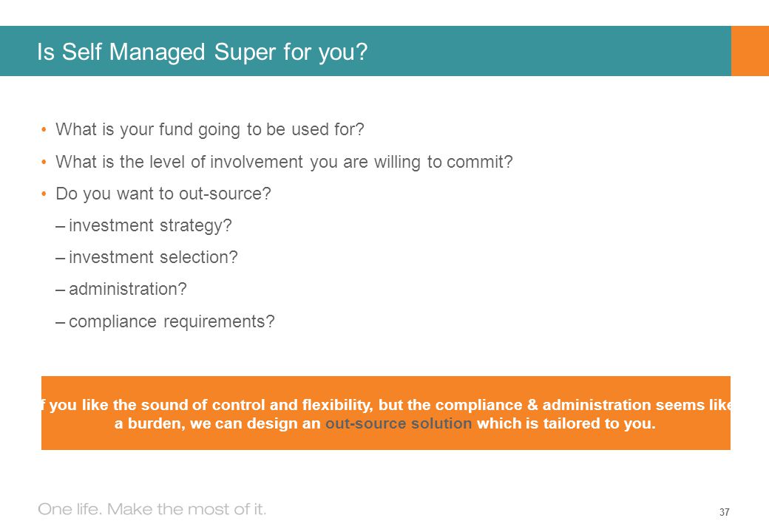Click the 'out-source solution' highlighted text

(399, 423)
